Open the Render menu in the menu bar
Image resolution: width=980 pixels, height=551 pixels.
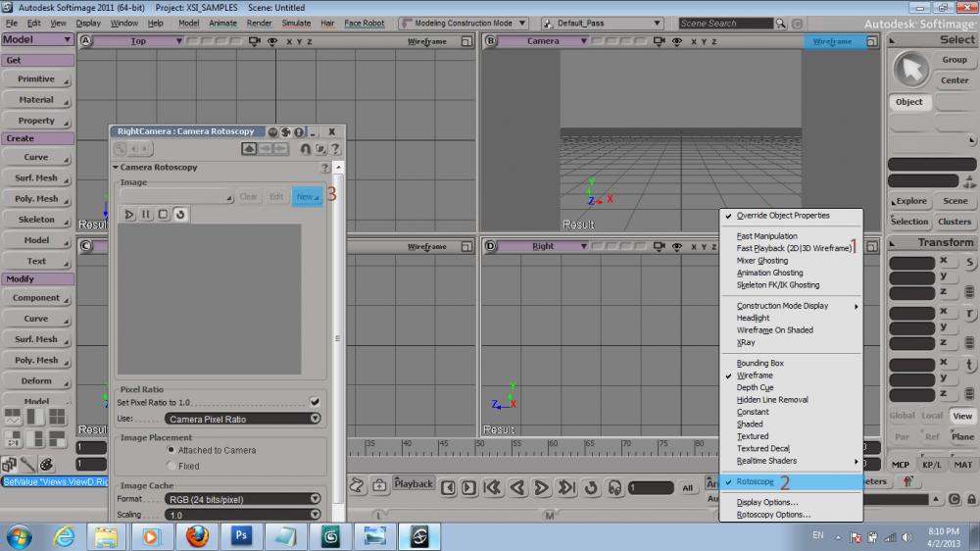(x=260, y=23)
